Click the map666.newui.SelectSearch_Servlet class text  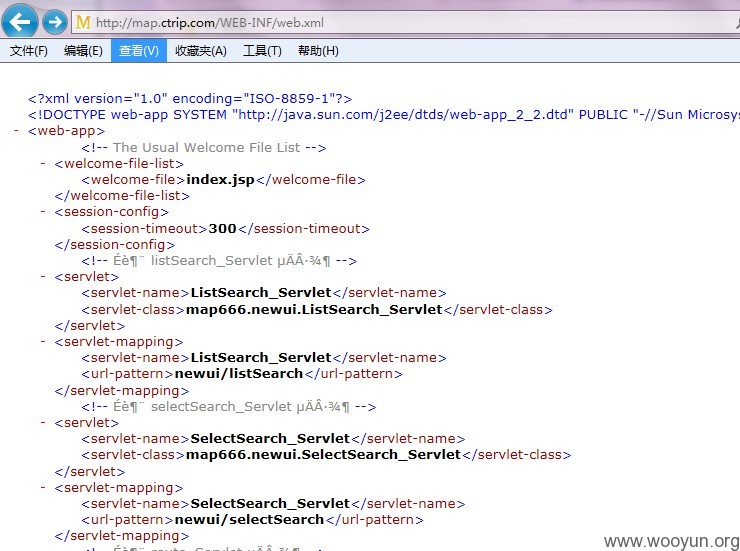click(x=323, y=455)
